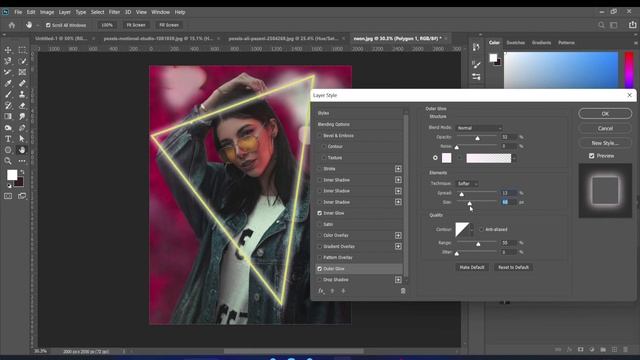Click the New Style... button
This screenshot has height=360, width=640.
click(605, 143)
